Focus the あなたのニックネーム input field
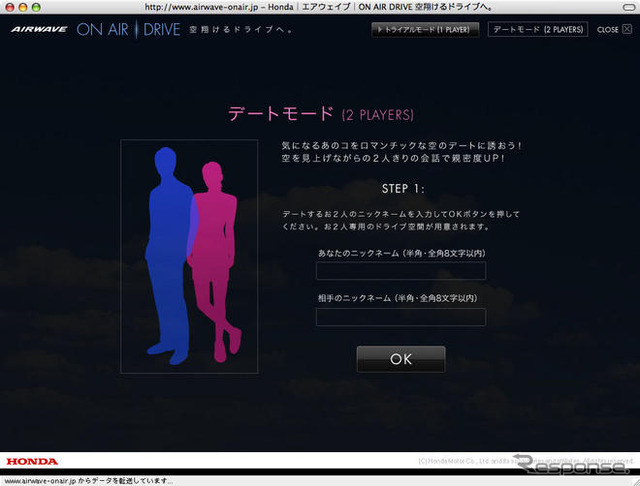 click(x=401, y=271)
